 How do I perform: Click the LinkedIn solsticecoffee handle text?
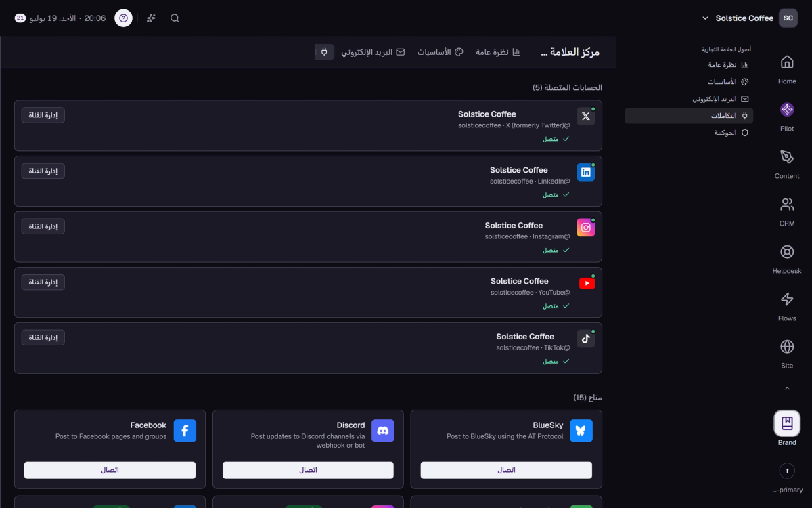[530, 181]
